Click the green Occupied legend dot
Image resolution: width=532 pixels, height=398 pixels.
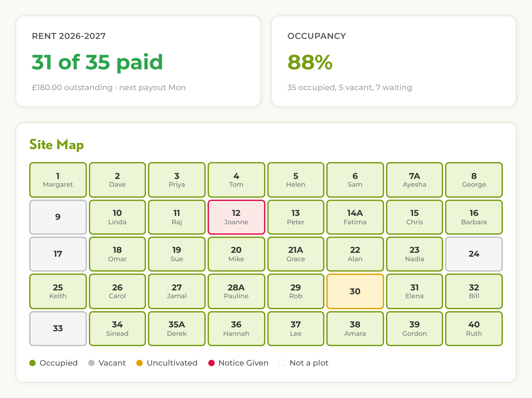[32, 363]
